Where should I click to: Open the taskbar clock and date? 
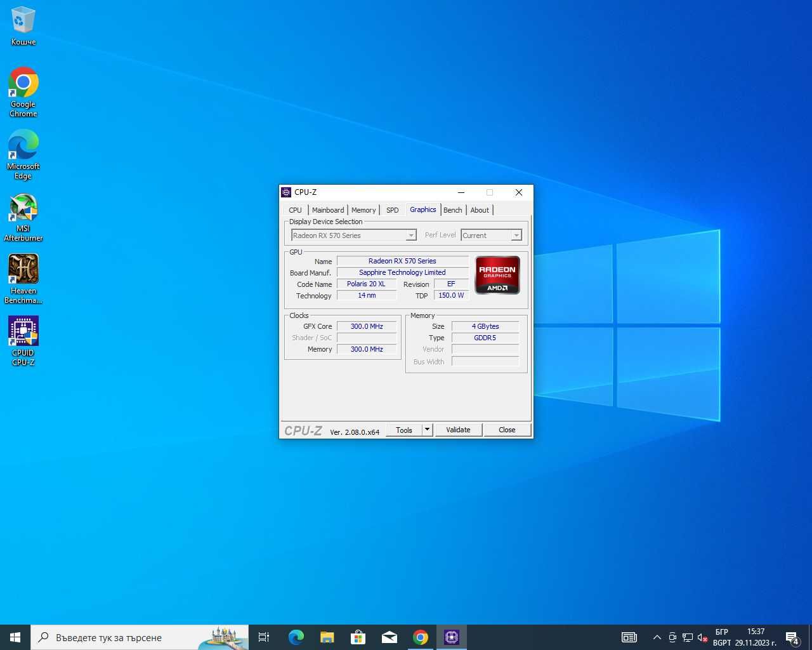click(756, 637)
